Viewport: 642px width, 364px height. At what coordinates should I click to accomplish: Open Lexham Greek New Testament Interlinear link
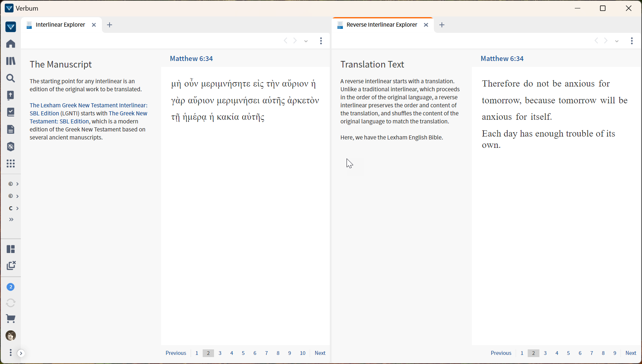tap(88, 109)
